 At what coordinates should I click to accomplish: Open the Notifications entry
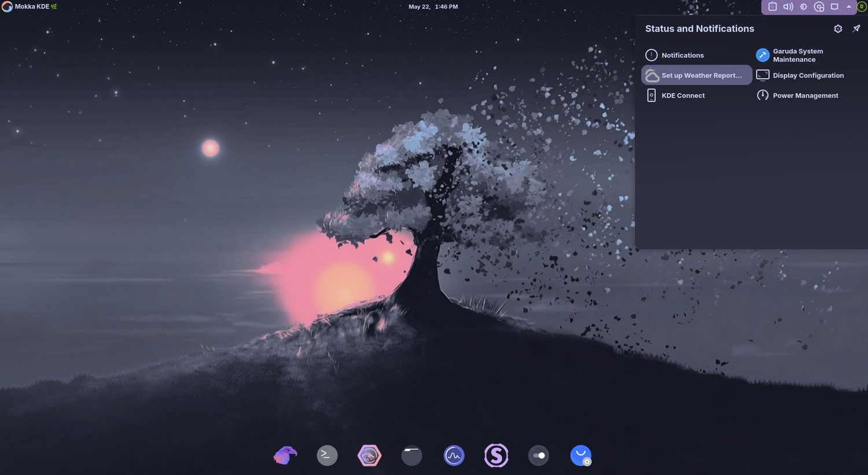(x=697, y=56)
